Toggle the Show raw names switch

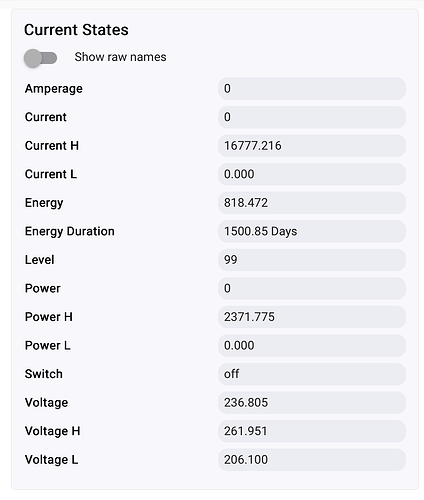click(x=40, y=58)
